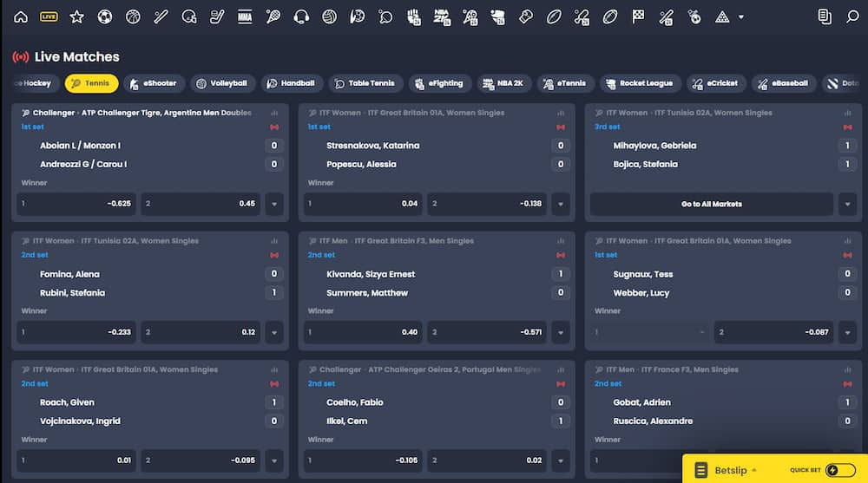
Task: Open stats for Fomina vs Rubini match
Action: 274,241
